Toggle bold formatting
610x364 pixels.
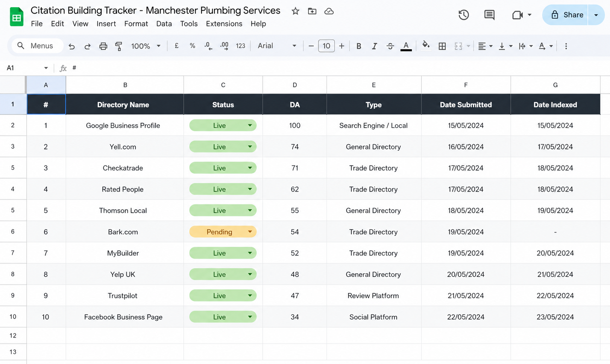[359, 46]
